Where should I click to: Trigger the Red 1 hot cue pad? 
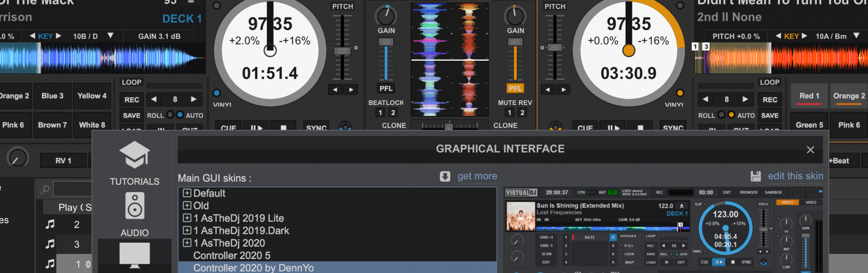point(809,96)
